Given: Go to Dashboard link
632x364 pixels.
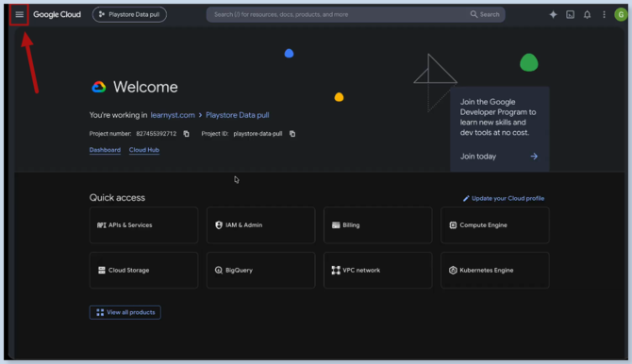Looking at the screenshot, I should pyautogui.click(x=105, y=150).
